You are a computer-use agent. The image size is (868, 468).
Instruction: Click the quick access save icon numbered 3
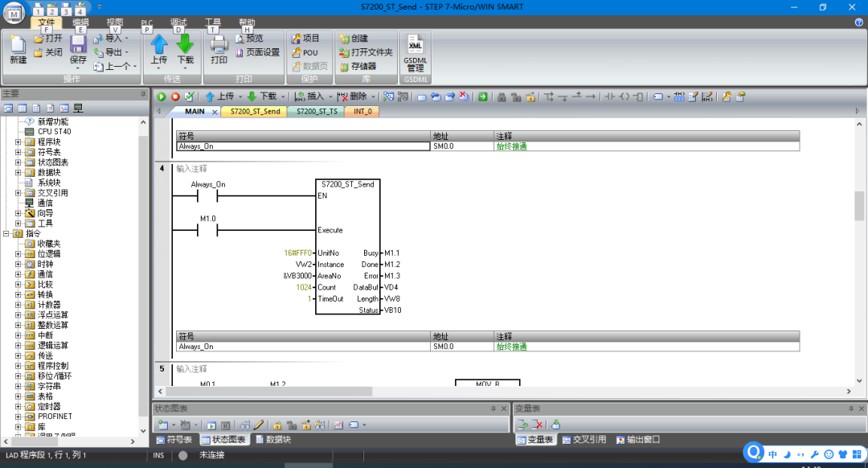(66, 10)
